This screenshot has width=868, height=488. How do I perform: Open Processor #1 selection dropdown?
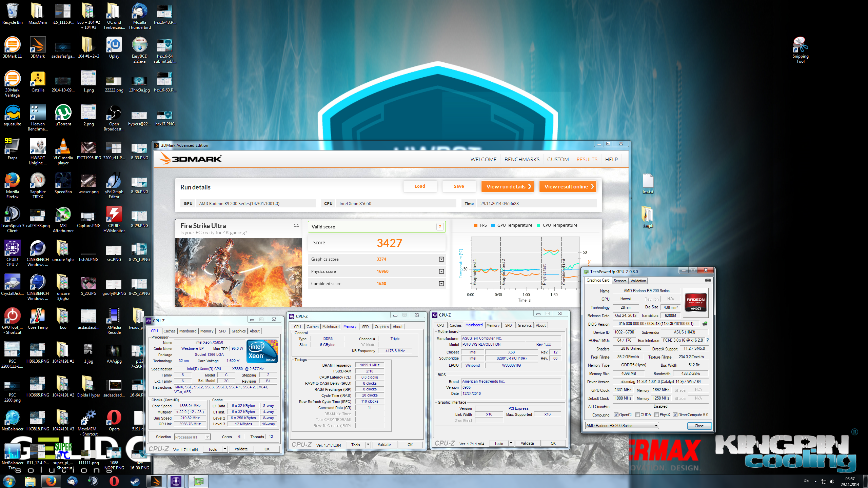click(192, 437)
